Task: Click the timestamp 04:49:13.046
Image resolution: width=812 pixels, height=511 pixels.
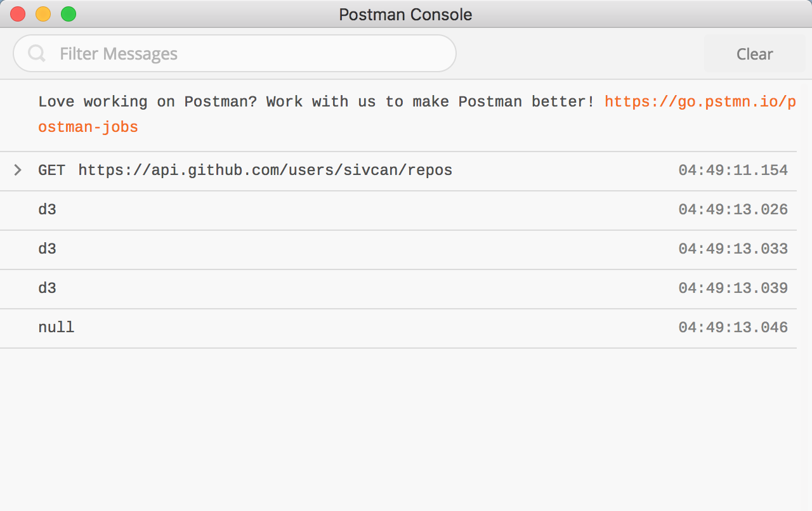Action: [733, 327]
